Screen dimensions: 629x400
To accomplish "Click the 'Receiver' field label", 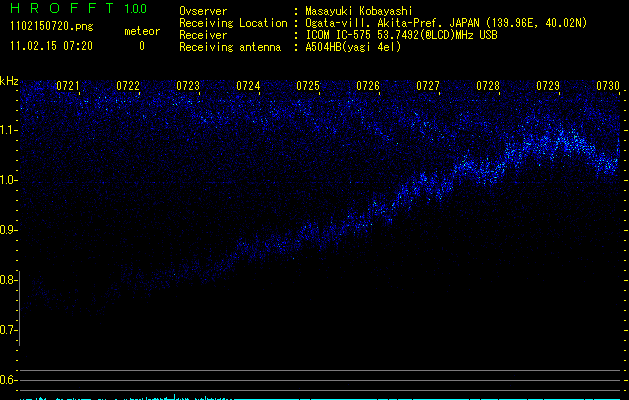I will pyautogui.click(x=203, y=35).
